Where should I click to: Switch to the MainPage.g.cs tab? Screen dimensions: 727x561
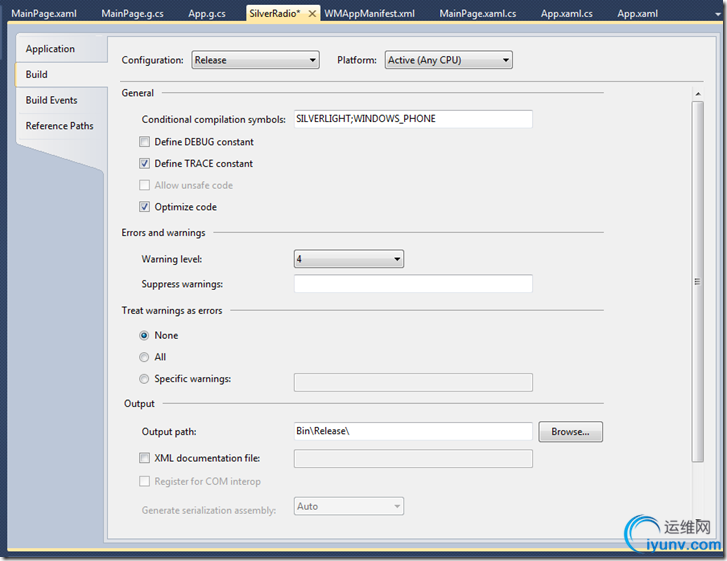click(x=133, y=13)
